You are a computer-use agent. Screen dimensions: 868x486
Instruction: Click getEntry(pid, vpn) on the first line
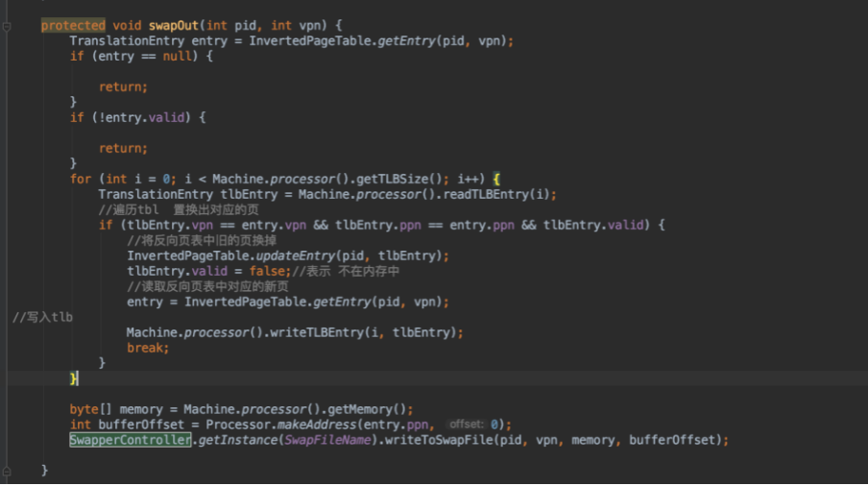[x=443, y=41]
